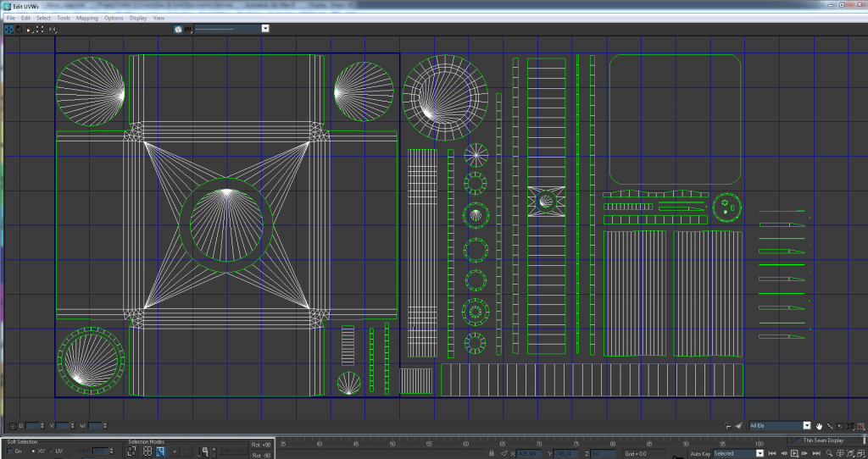
Task: Activate the Pan View hand icon
Action: [x=820, y=425]
